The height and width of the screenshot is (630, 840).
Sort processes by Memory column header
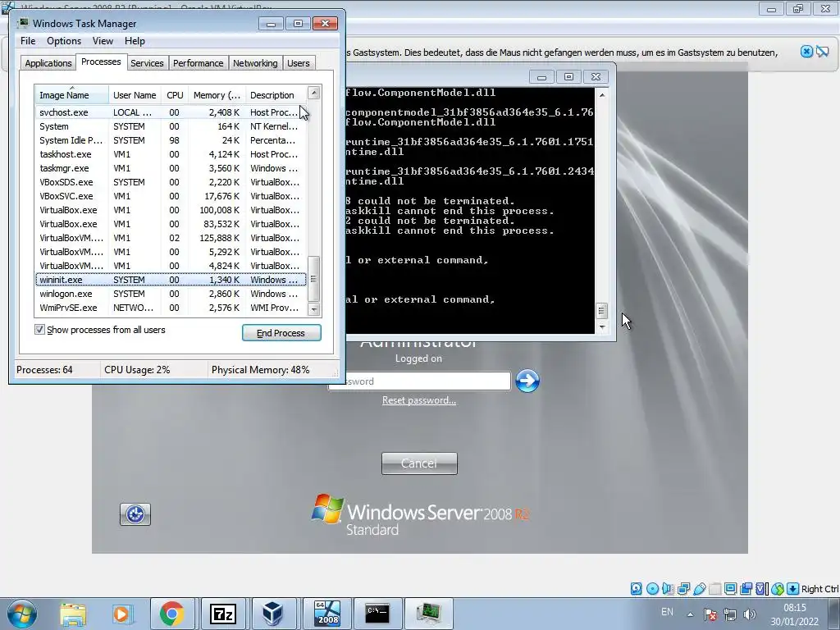coord(217,95)
